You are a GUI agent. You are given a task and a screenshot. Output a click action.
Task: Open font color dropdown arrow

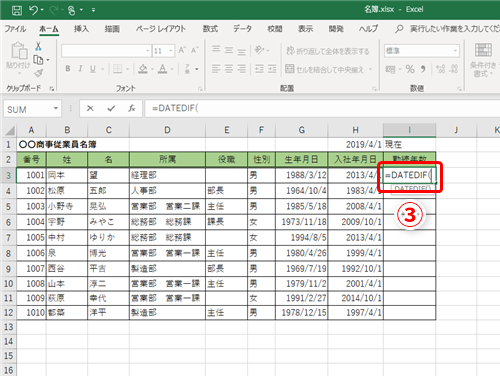[x=172, y=69]
